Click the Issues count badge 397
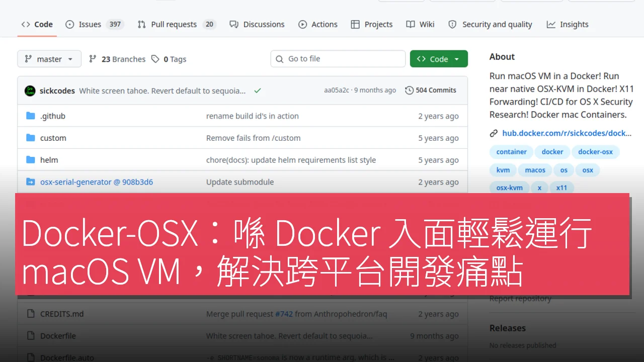The width and height of the screenshot is (644, 362). 115,24
